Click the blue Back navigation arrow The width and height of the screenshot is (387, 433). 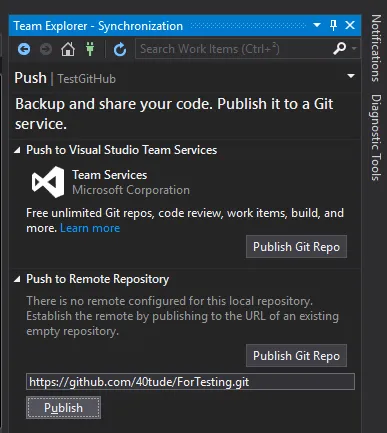click(24, 49)
